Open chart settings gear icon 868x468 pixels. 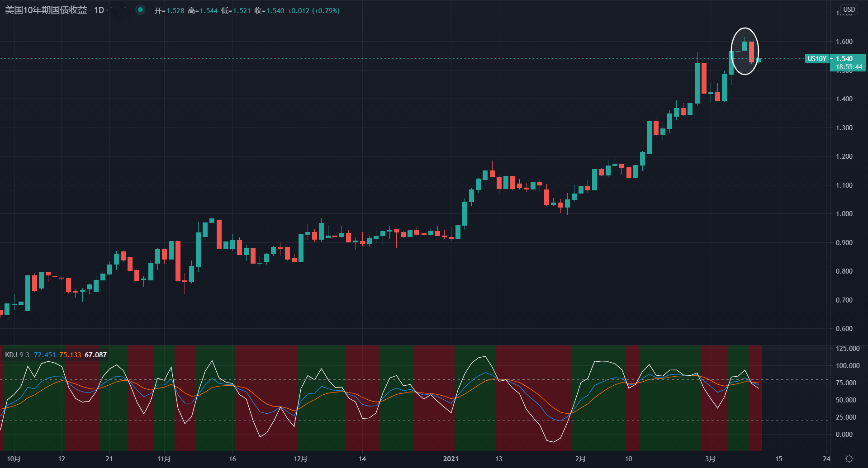(x=849, y=459)
